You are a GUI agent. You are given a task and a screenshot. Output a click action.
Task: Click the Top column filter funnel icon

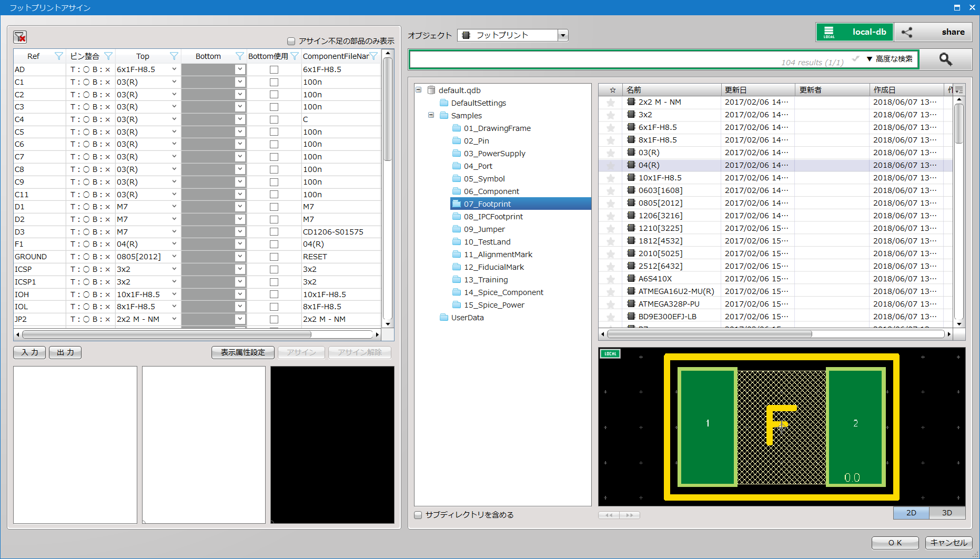(x=174, y=56)
